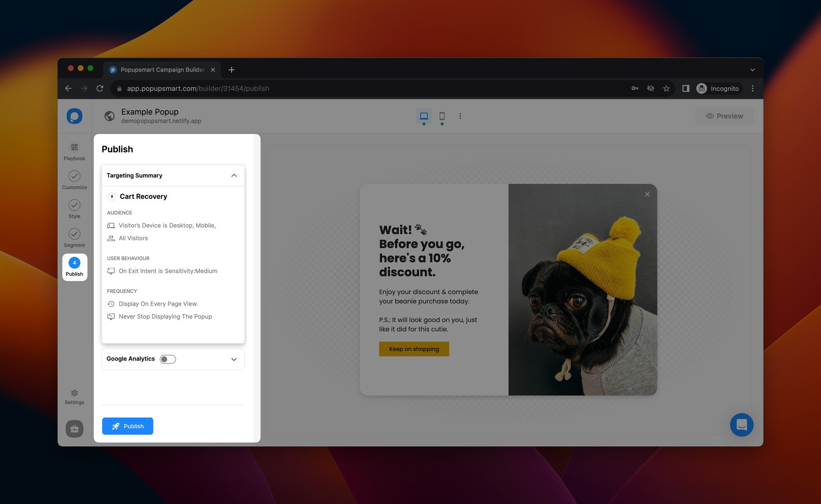821x504 pixels.
Task: Click the Preview button top right
Action: pyautogui.click(x=724, y=115)
